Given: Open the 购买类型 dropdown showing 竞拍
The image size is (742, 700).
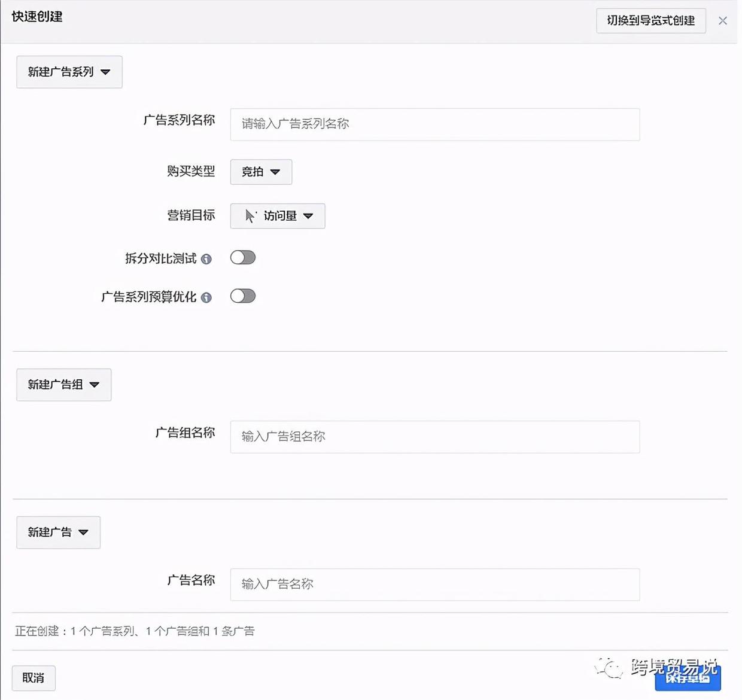Looking at the screenshot, I should [x=260, y=172].
